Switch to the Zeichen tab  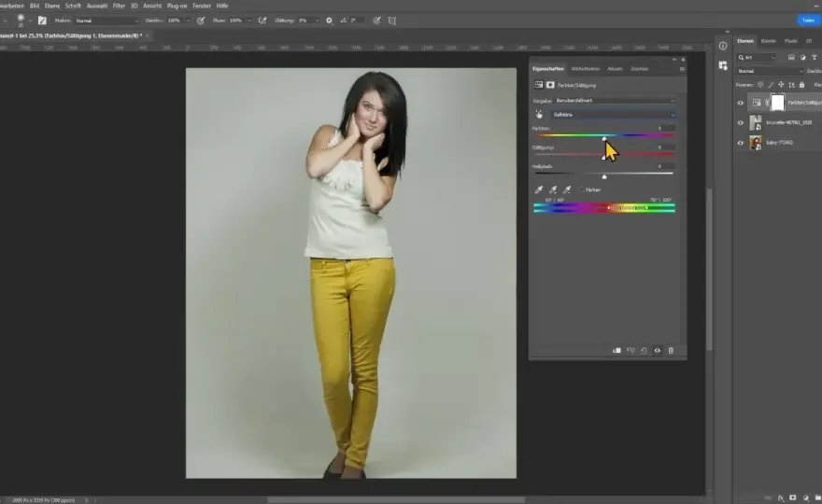pos(640,69)
